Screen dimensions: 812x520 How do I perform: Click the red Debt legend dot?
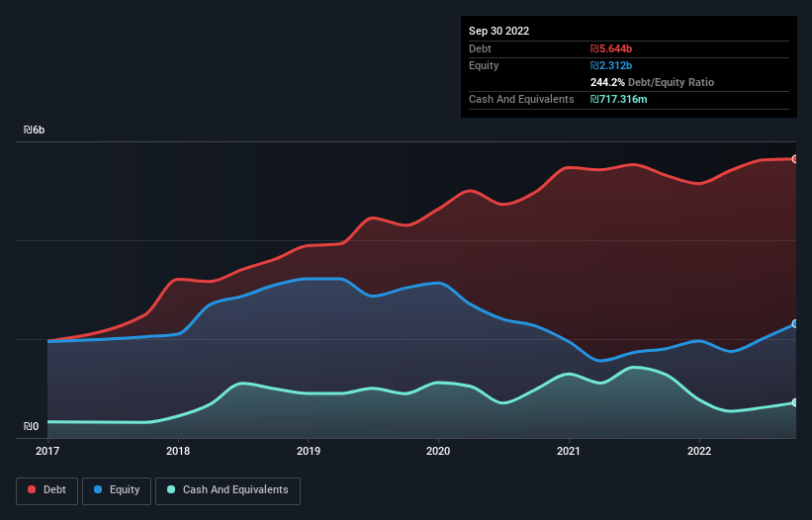pos(32,489)
